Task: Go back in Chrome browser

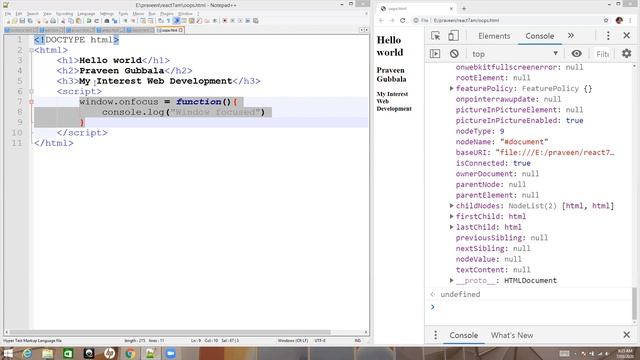Action: click(x=381, y=20)
